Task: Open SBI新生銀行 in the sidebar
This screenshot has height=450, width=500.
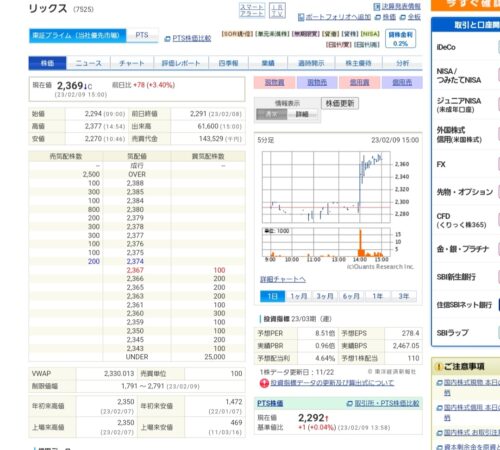Action: (x=456, y=277)
